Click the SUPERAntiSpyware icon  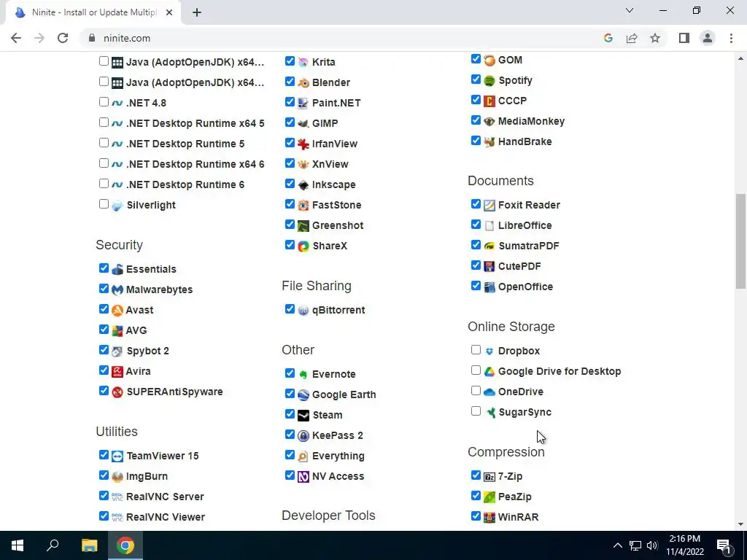[117, 392]
